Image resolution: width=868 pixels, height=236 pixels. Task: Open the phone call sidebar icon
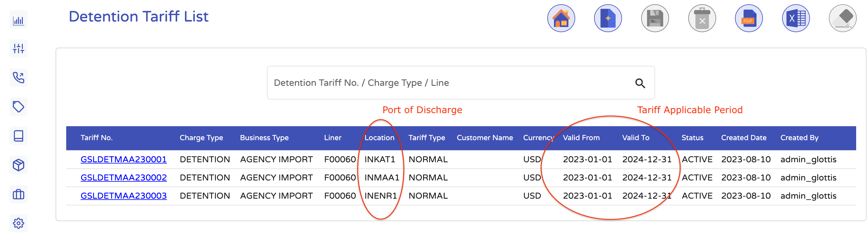[19, 78]
